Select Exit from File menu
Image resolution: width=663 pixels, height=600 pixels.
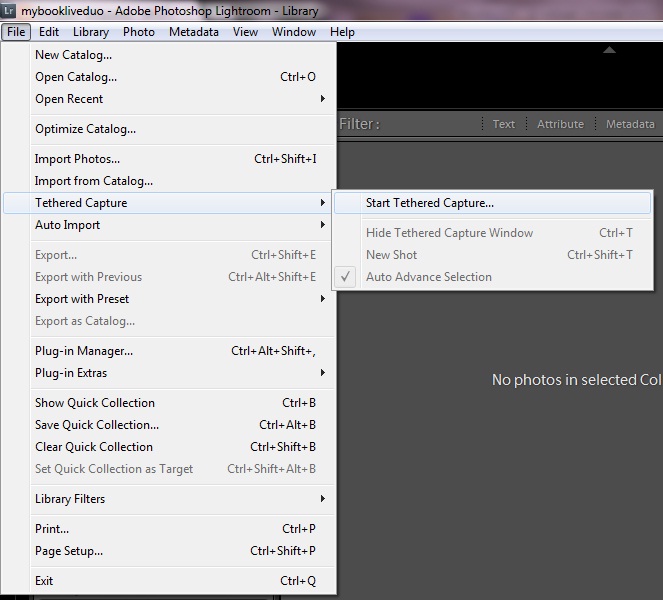[x=169, y=581]
